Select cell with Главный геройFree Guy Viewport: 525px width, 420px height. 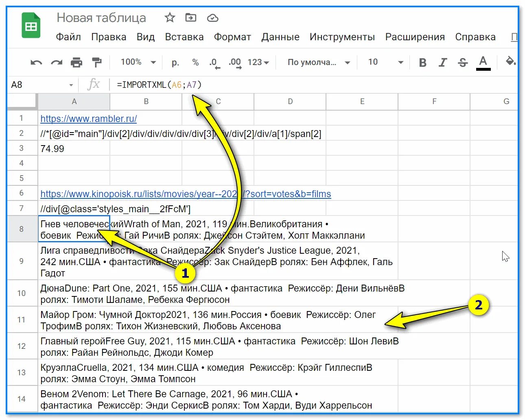tap(74, 346)
